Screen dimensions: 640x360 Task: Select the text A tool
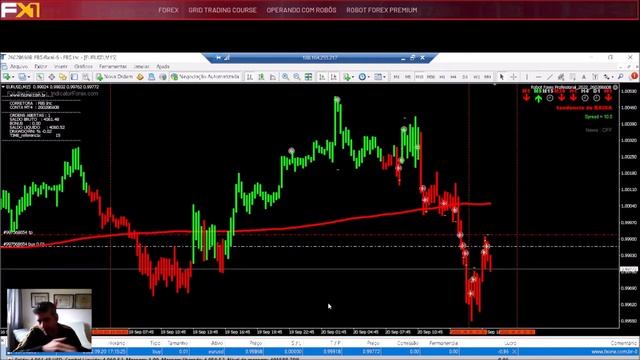584,77
